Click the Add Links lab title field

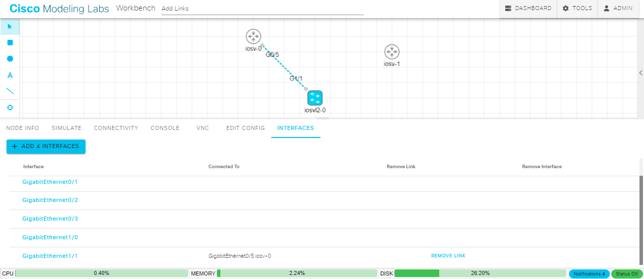[262, 9]
